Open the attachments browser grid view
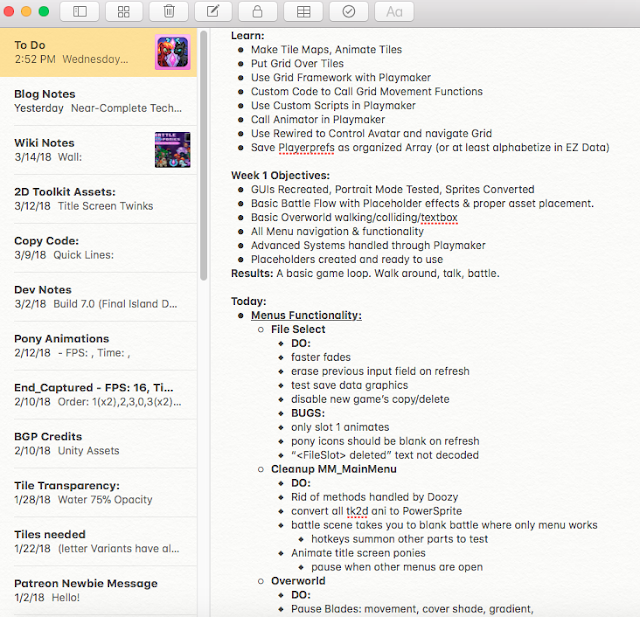The height and width of the screenshot is (617, 640). tap(124, 11)
